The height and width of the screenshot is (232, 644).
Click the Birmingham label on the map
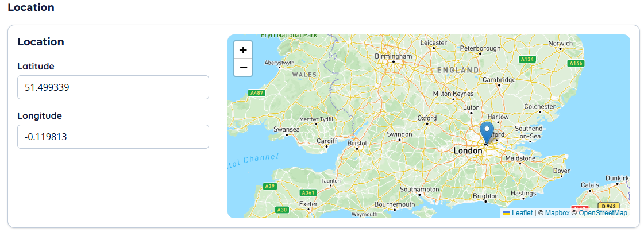[x=394, y=56]
